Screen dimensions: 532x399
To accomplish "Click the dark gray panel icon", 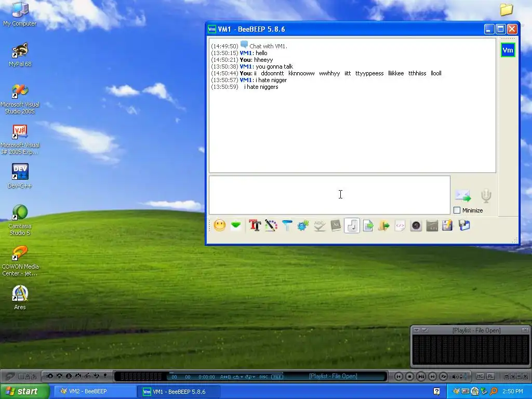I will [432, 225].
